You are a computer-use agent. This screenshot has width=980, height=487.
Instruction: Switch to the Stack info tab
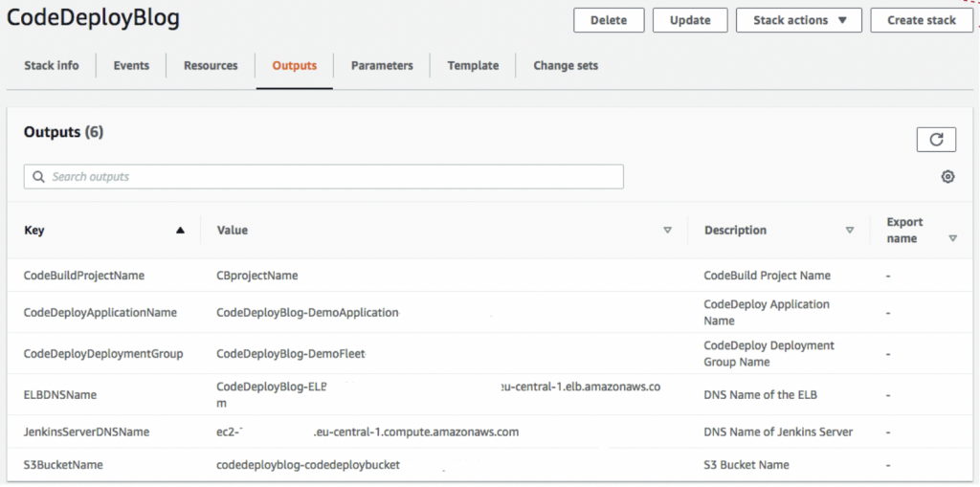coord(52,65)
